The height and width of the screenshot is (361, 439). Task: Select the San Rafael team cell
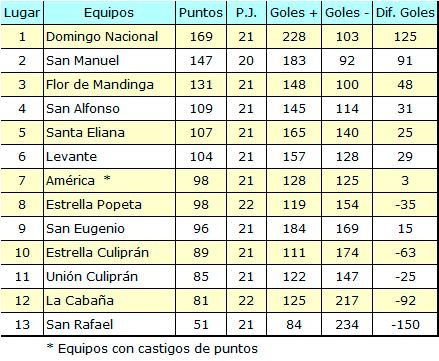pos(109,325)
